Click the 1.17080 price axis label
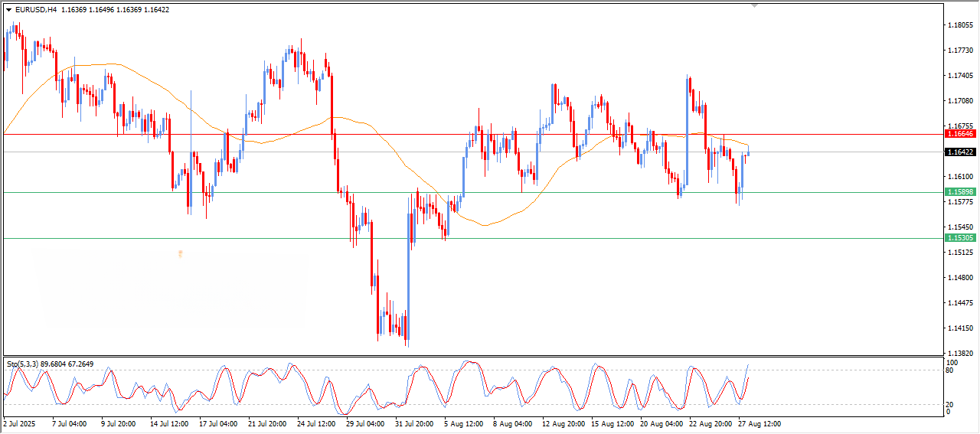 pos(960,101)
